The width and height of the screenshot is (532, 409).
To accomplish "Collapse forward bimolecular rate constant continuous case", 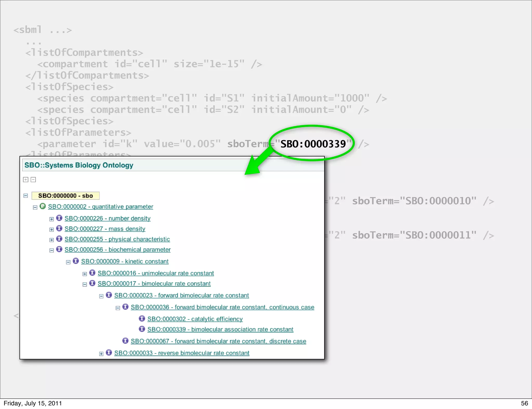I will pos(118,308).
